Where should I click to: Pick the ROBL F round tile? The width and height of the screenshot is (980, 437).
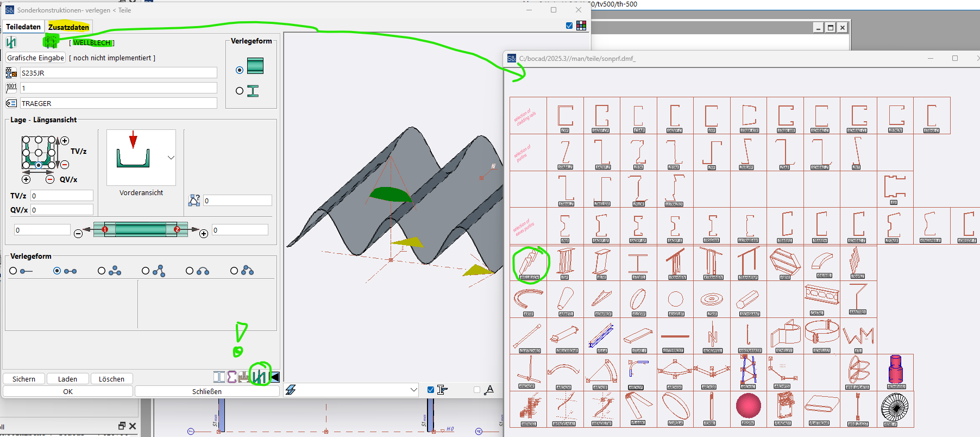coord(895,409)
